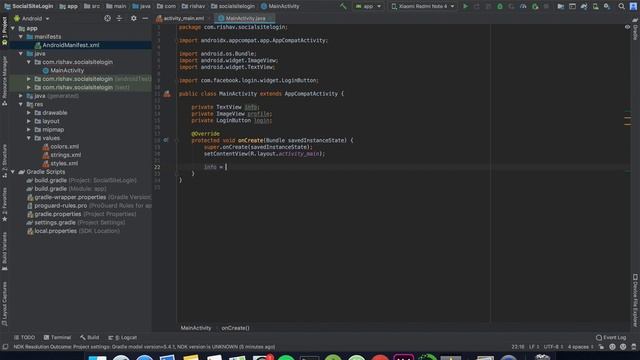Viewport: 640px width, 360px height.
Task: Click Sync Project with Gradle Files icon
Action: coord(584,6)
